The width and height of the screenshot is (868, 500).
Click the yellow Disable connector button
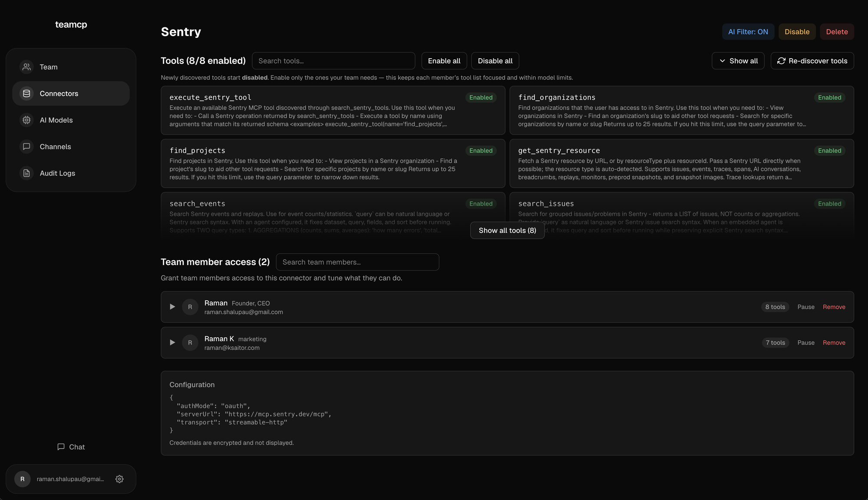(797, 32)
